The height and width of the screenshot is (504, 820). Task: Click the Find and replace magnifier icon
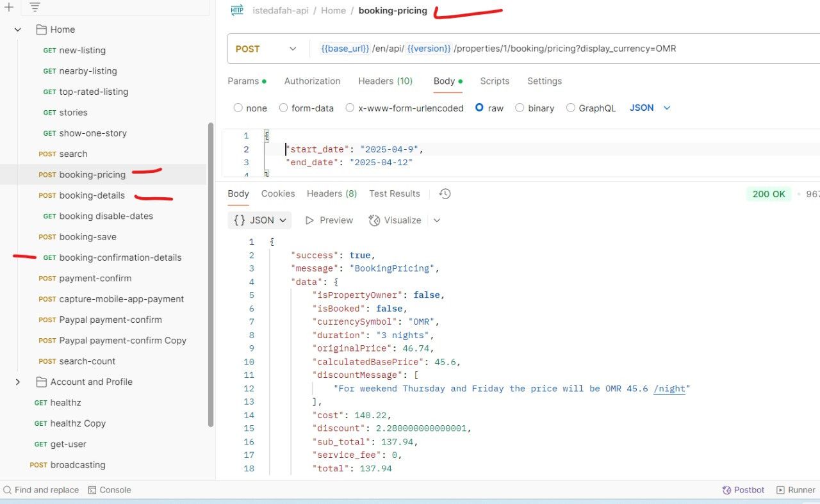coord(8,490)
